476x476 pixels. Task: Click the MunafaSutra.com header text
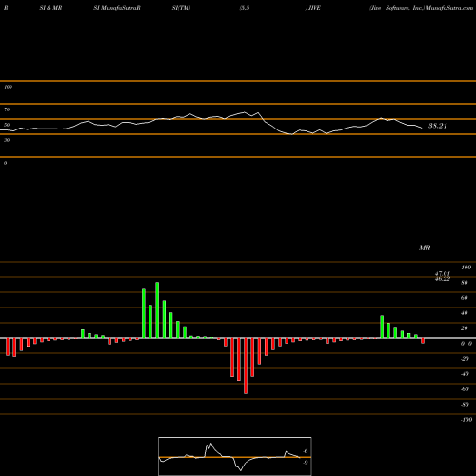pyautogui.click(x=449, y=8)
